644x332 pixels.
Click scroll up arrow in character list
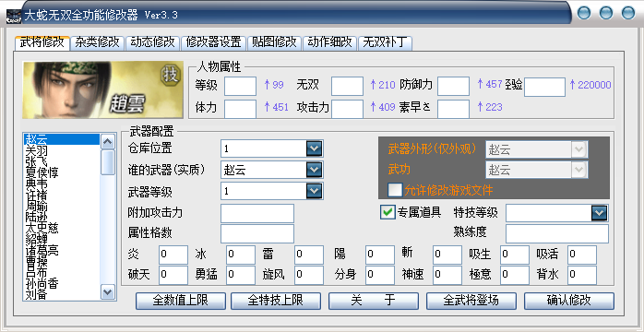[x=108, y=141]
